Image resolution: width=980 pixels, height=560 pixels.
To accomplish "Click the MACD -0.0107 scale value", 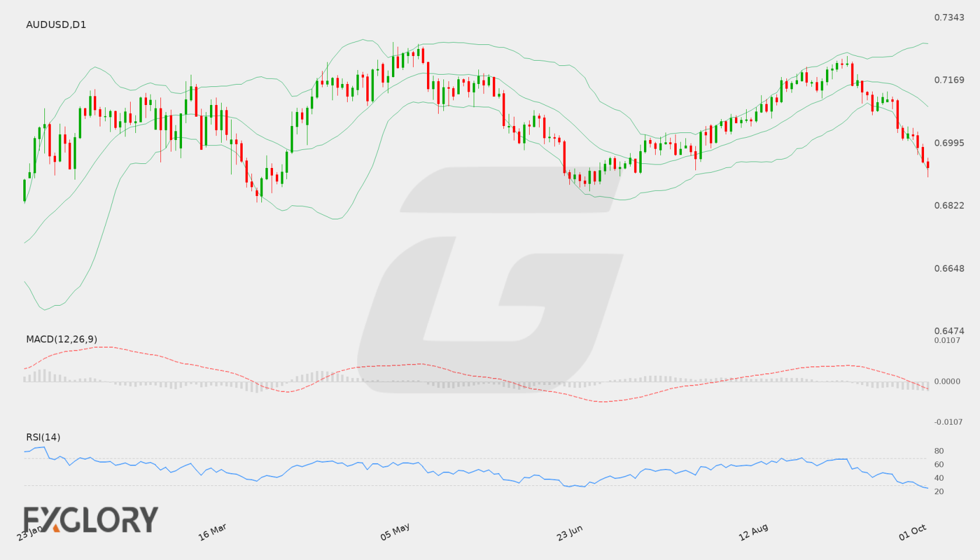I will pos(949,422).
